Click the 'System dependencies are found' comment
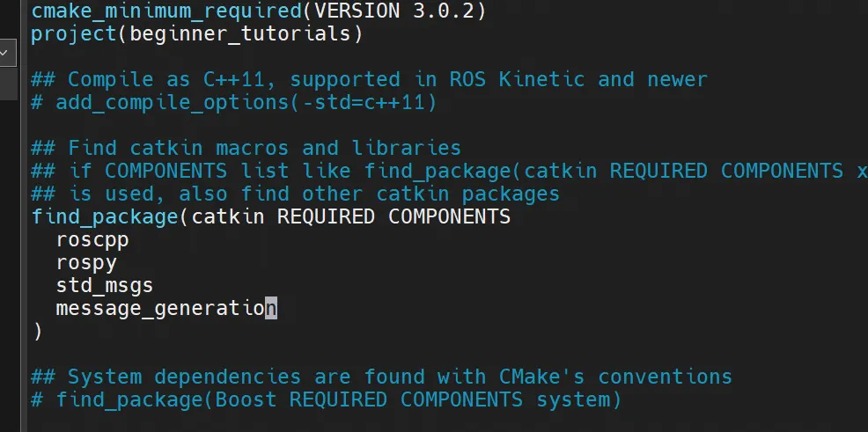The width and height of the screenshot is (868, 432). [x=381, y=377]
